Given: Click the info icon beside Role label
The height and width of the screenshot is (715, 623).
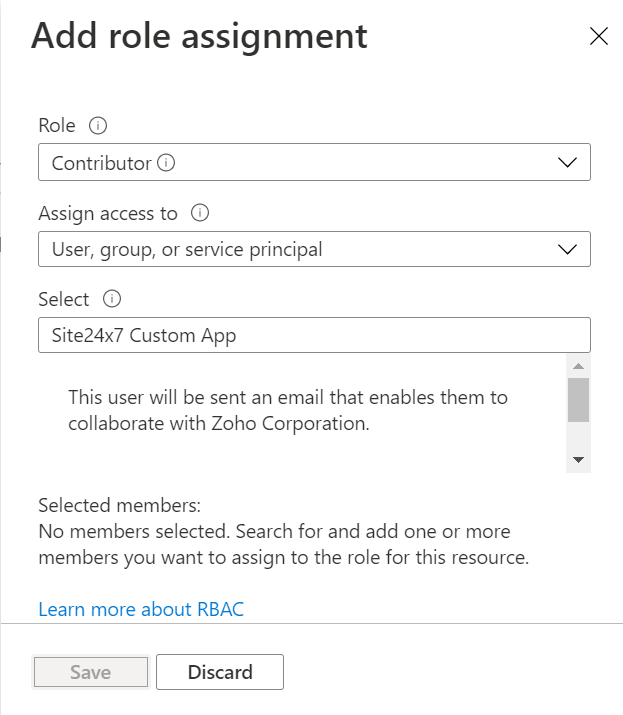Looking at the screenshot, I should pos(98,126).
